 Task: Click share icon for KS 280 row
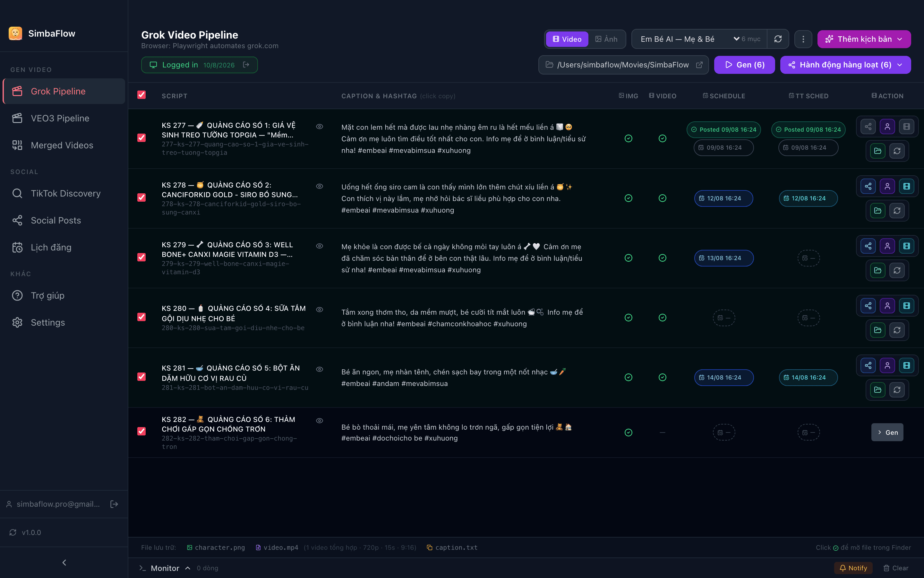868,306
